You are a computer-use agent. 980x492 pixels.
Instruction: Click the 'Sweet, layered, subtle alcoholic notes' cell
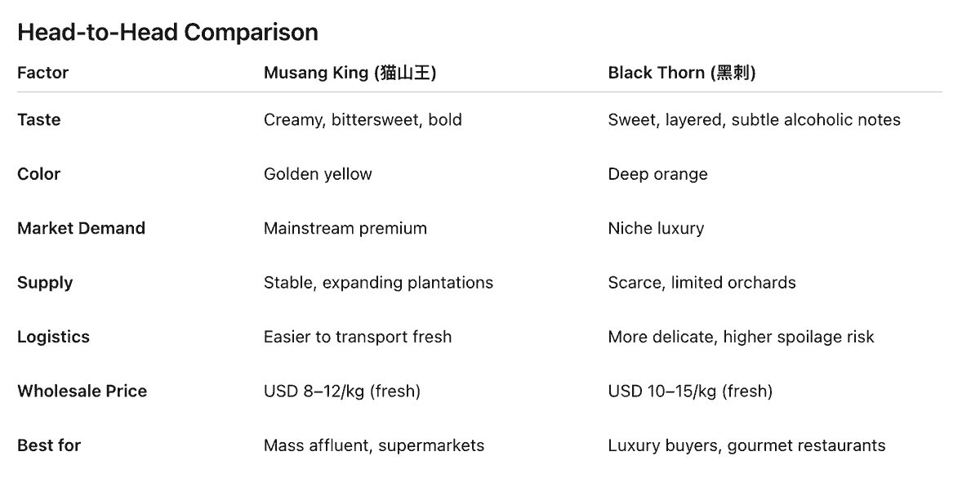[754, 120]
